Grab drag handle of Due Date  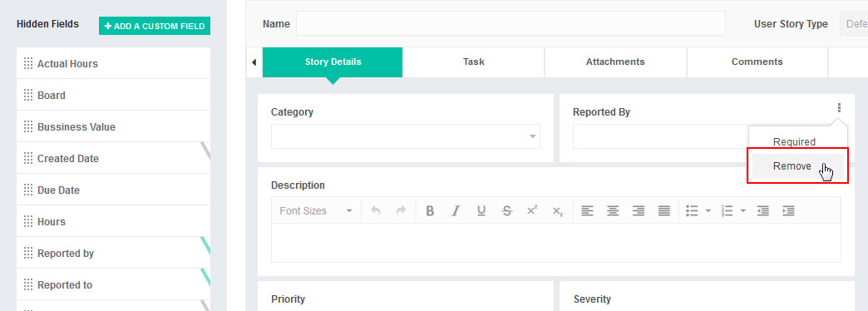pos(28,190)
